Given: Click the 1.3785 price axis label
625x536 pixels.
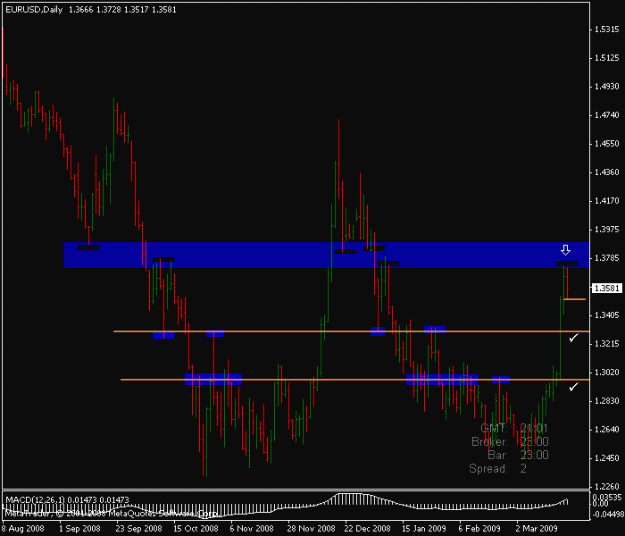Looking at the screenshot, I should [x=607, y=258].
